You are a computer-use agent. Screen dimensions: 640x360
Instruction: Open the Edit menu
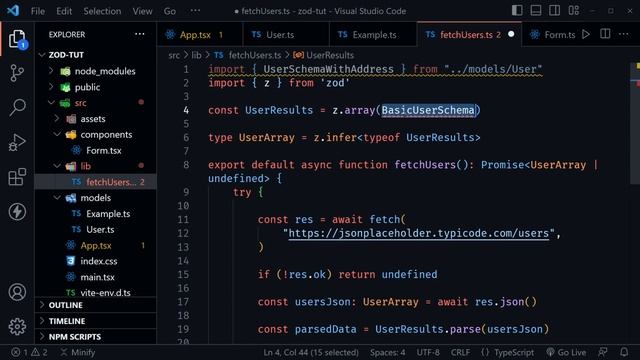click(x=64, y=11)
